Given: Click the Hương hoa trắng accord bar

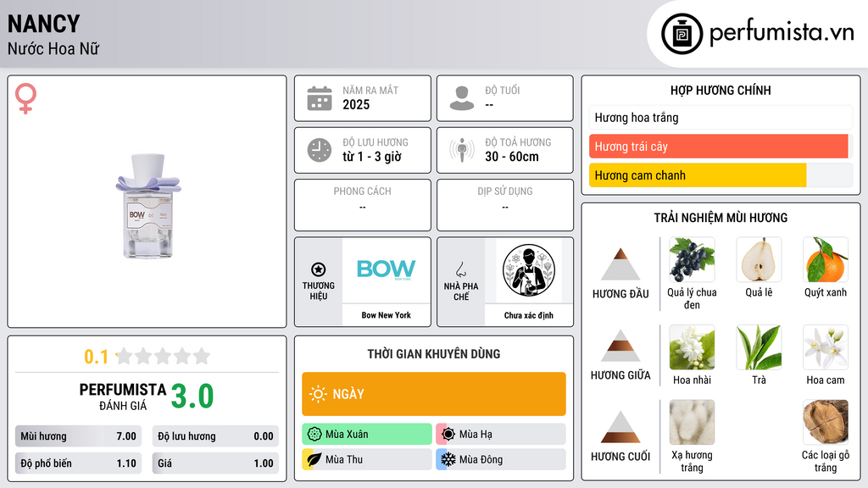Looking at the screenshot, I should click(x=721, y=117).
